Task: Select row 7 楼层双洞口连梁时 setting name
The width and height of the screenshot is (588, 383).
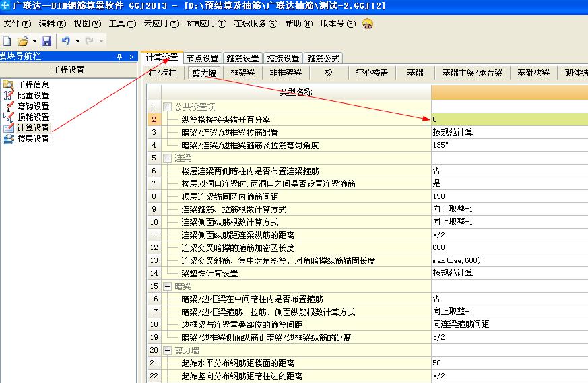Action: tap(268, 183)
